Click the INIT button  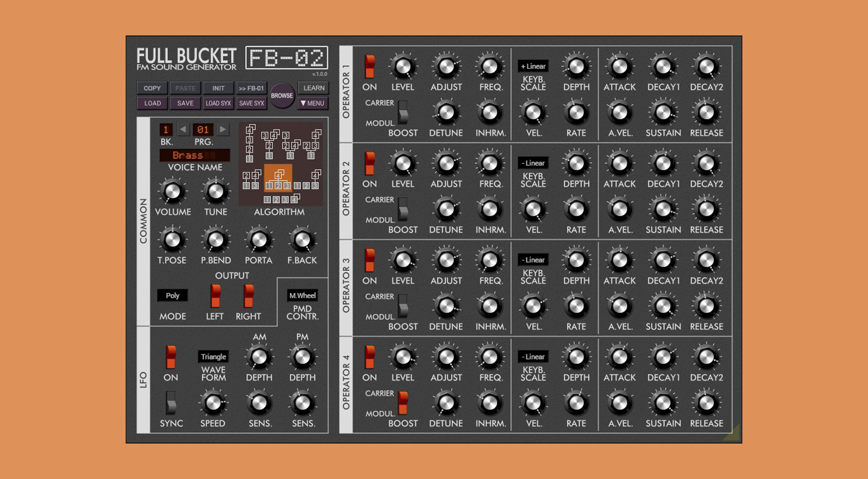(x=218, y=88)
